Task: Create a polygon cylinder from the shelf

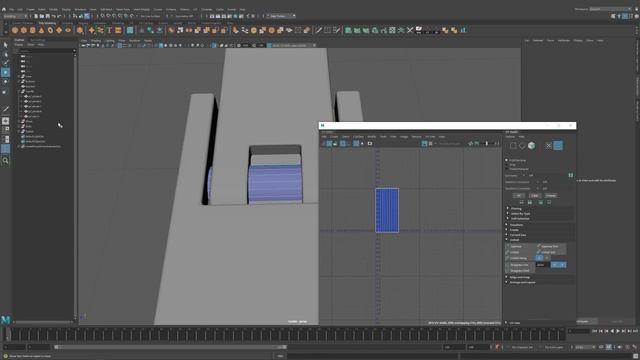Action: pos(33,30)
